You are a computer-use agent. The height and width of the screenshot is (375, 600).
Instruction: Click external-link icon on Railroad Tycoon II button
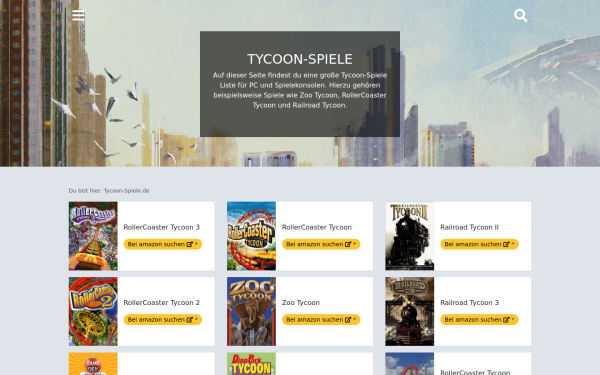(x=506, y=244)
